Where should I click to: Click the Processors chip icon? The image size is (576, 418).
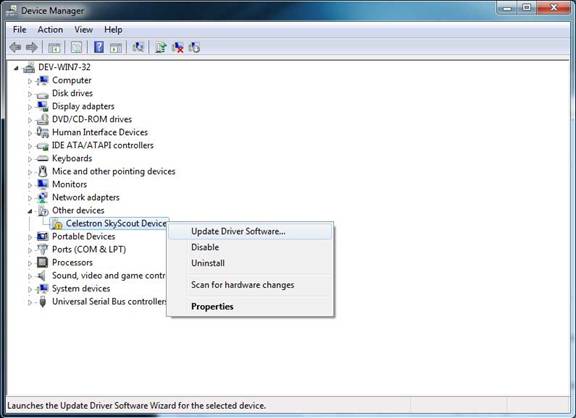(43, 262)
